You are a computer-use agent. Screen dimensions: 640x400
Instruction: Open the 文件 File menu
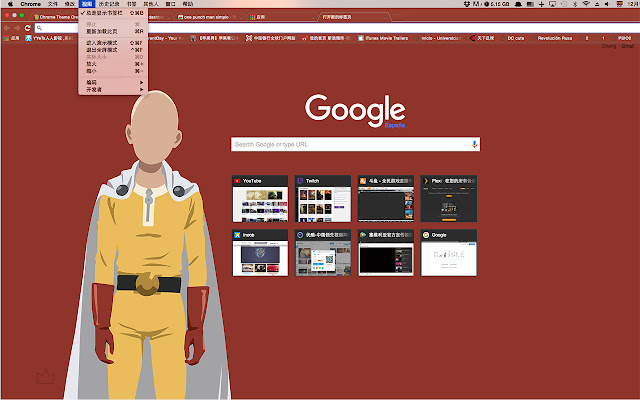pyautogui.click(x=53, y=4)
